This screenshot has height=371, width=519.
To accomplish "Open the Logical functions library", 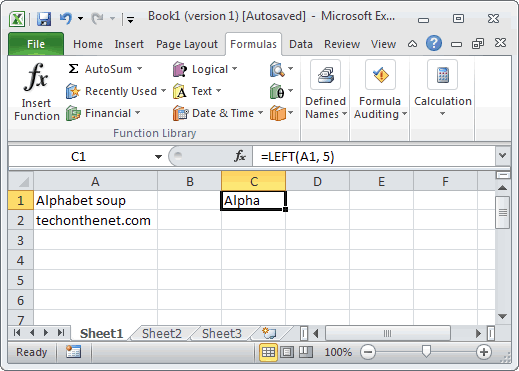I will point(205,69).
